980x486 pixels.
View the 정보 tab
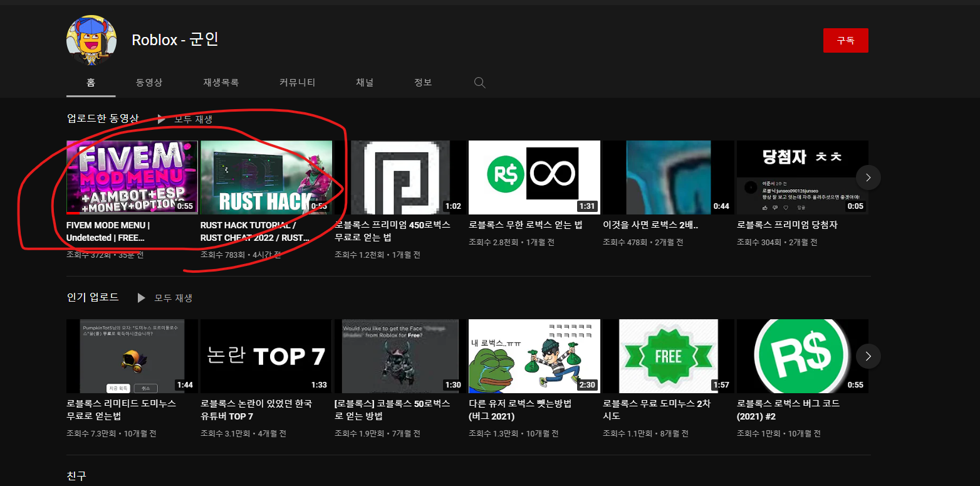click(423, 82)
